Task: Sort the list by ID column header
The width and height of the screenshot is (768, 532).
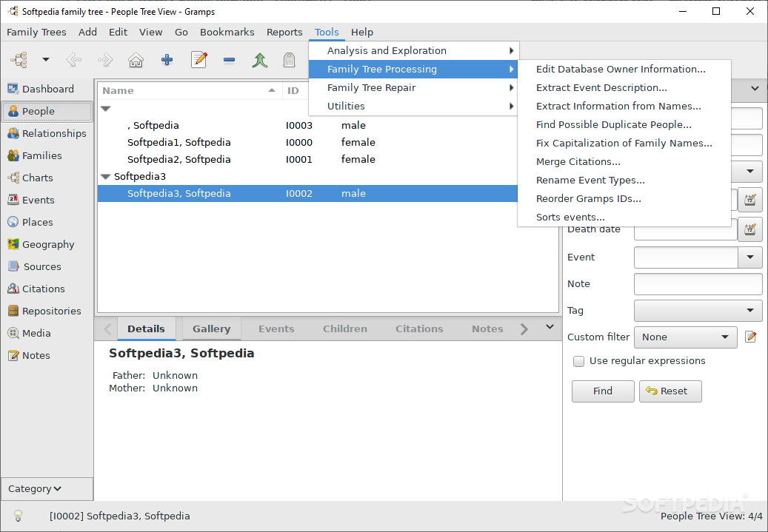Action: coord(295,90)
